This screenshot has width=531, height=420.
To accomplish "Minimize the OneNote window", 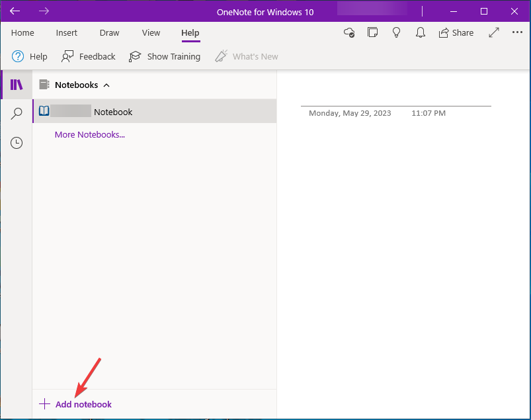I will click(x=454, y=11).
